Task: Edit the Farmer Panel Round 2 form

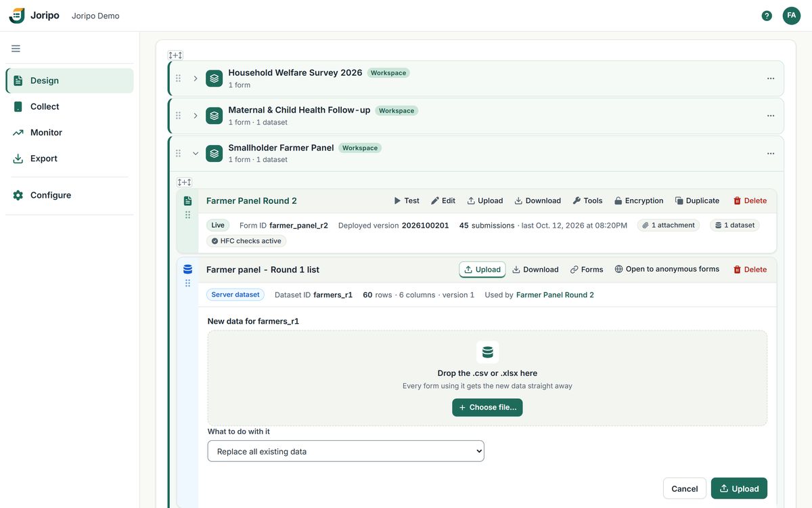Action: click(443, 200)
